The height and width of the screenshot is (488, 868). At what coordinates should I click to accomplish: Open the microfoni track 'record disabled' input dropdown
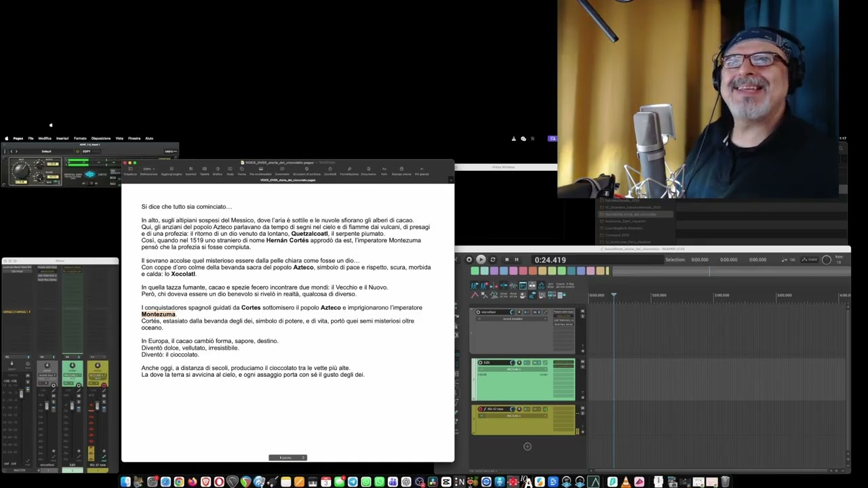click(512, 319)
